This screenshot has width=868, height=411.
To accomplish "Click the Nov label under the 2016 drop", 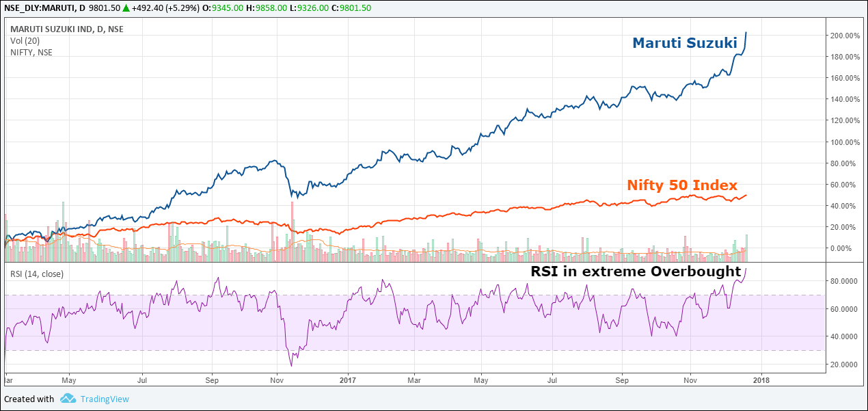I will point(277,379).
